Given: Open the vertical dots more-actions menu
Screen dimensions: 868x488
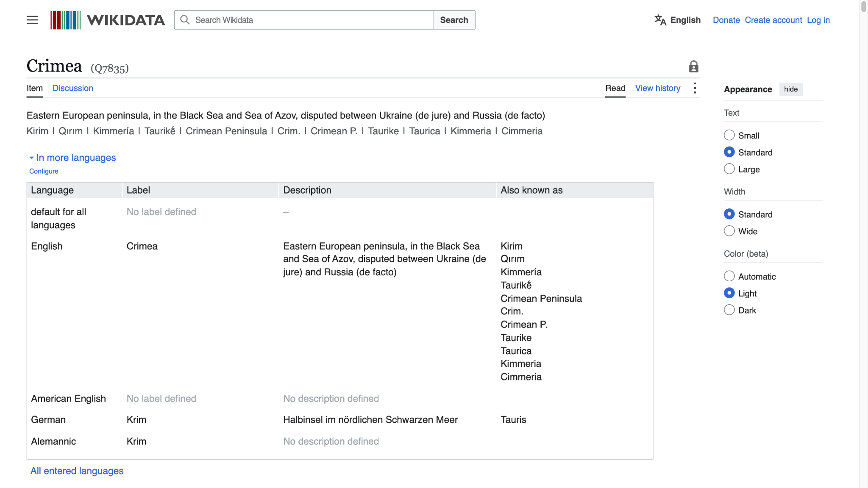Looking at the screenshot, I should coord(695,88).
